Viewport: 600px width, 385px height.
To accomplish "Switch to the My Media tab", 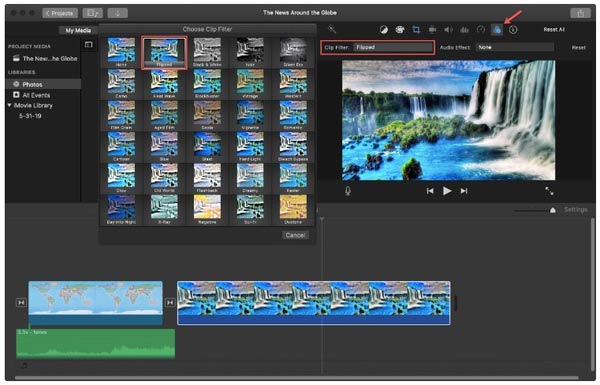I will pyautogui.click(x=78, y=30).
